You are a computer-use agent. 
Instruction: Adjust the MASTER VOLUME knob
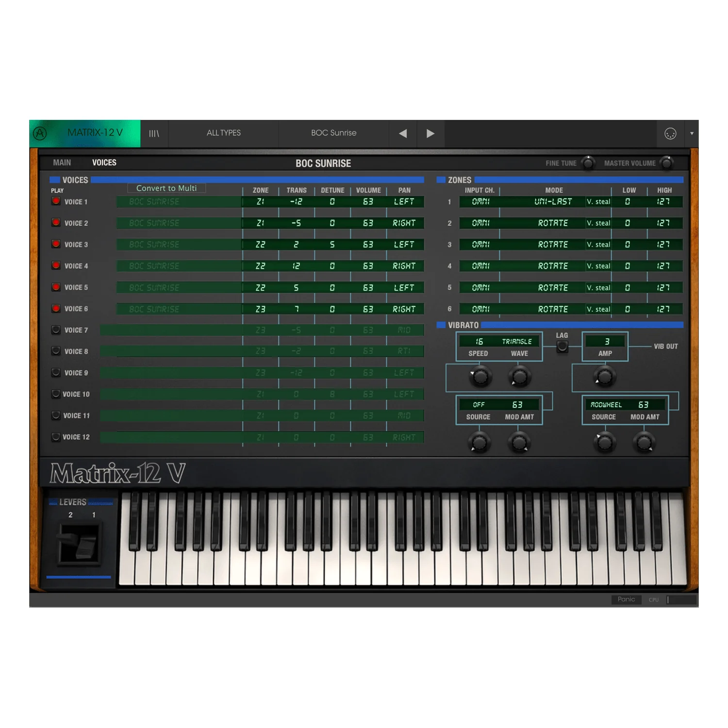tap(667, 163)
